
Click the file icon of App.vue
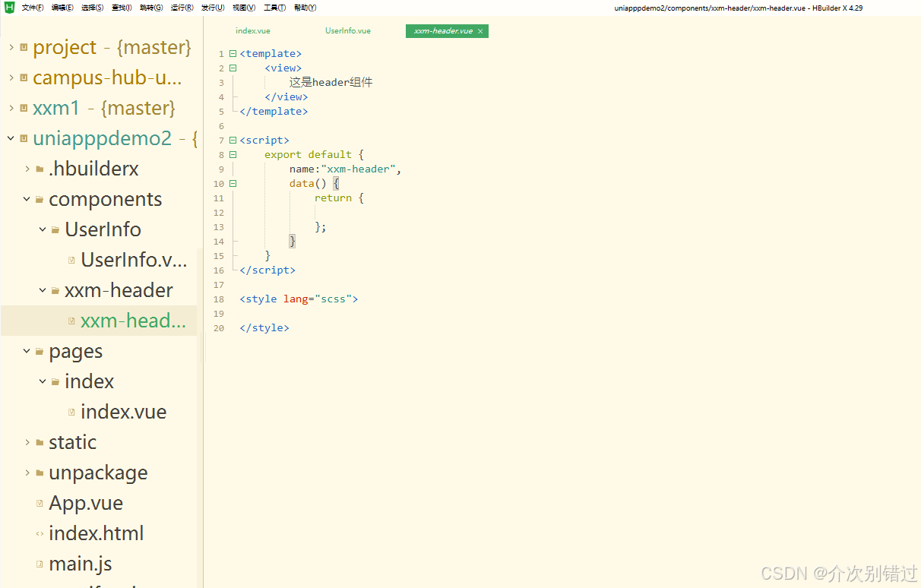[x=40, y=503]
